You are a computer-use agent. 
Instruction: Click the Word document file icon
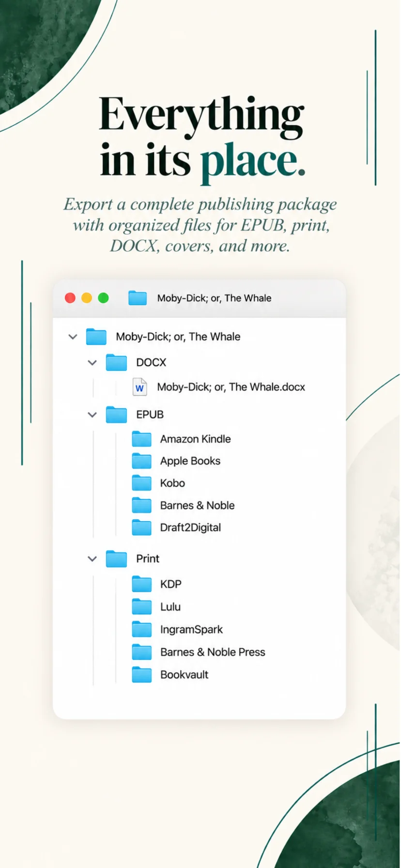[139, 387]
